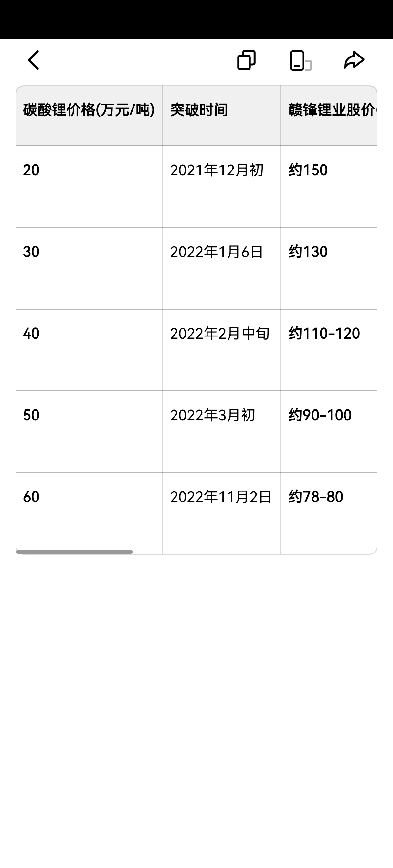Select the 2021年12月初 date cell
The height and width of the screenshot is (868, 393).
(217, 170)
